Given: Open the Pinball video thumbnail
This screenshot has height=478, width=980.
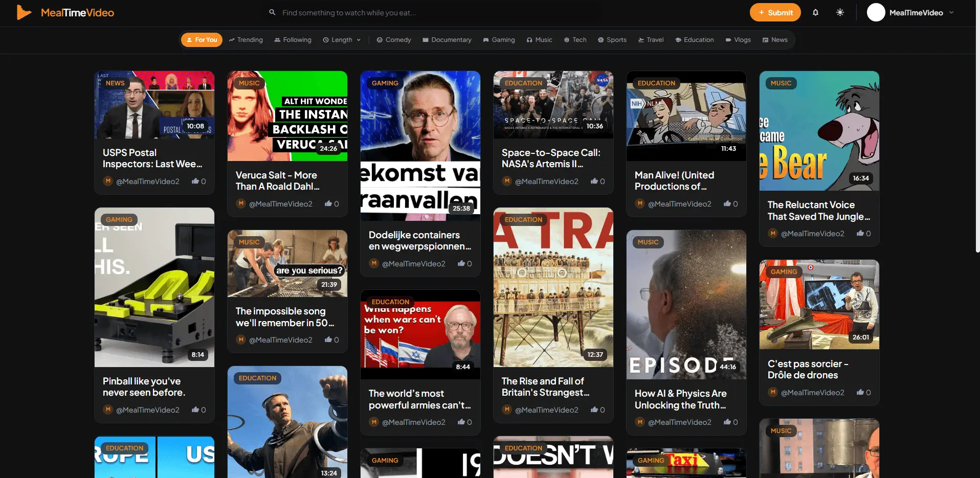Looking at the screenshot, I should point(154,287).
